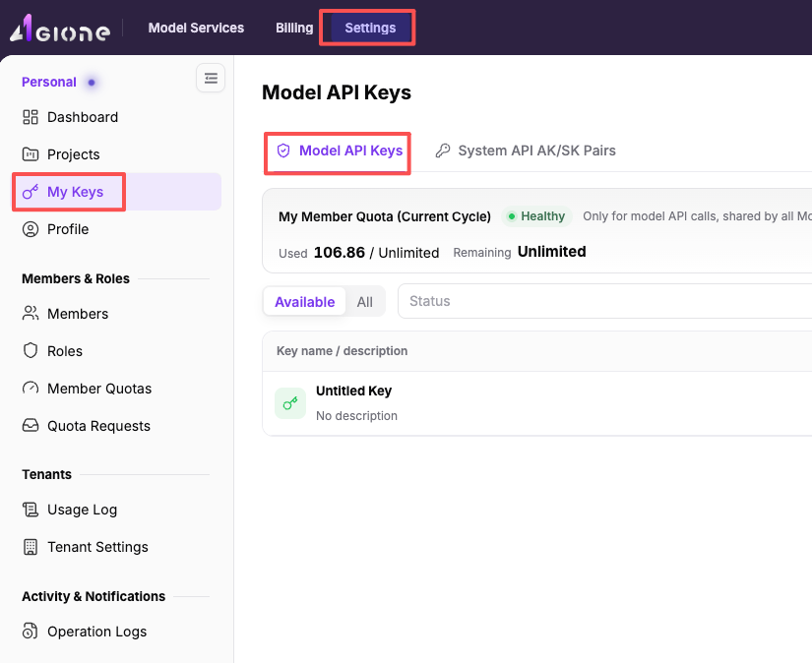812x663 pixels.
Task: Click the Members people icon
Action: click(31, 314)
